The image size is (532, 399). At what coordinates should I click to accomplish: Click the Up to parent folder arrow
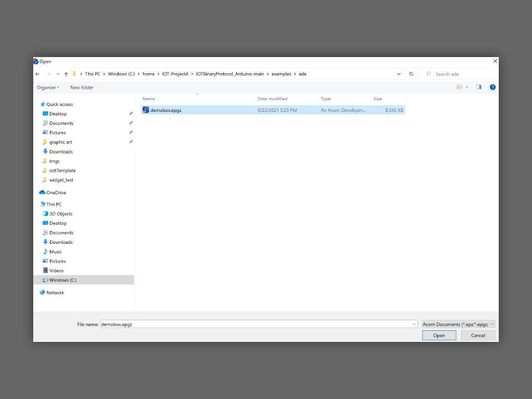click(x=66, y=74)
